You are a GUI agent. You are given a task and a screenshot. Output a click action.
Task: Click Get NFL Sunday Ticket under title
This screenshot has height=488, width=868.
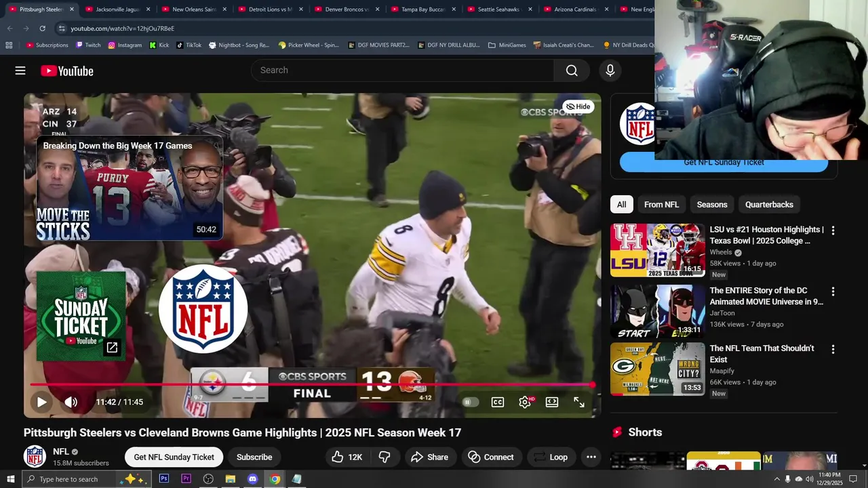pyautogui.click(x=174, y=457)
